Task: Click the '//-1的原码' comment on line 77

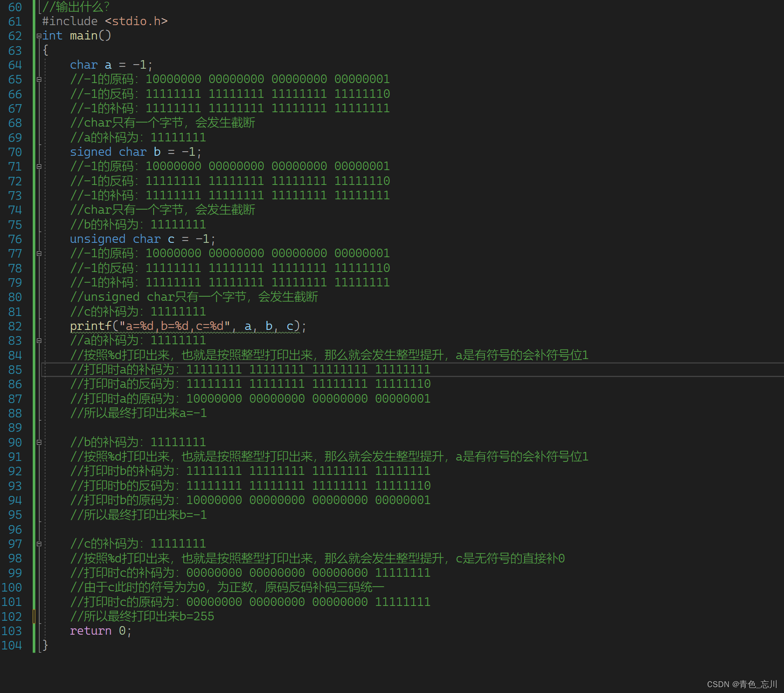Action: coord(230,254)
